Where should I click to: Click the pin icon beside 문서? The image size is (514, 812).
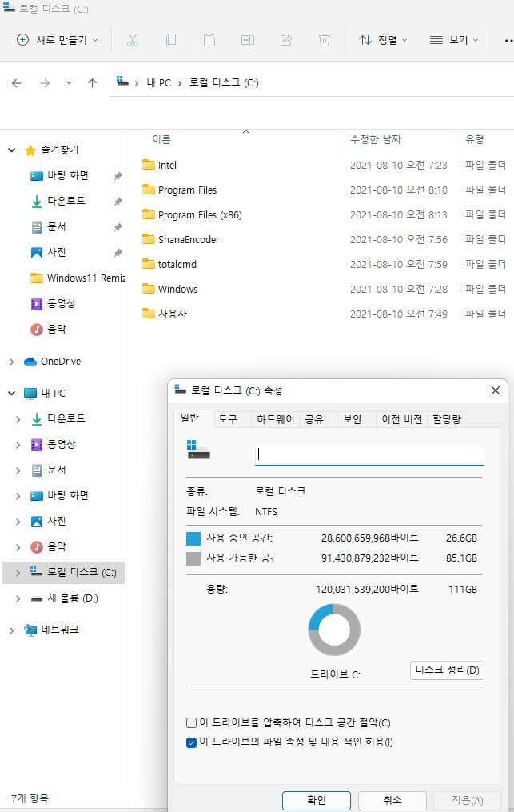click(118, 227)
